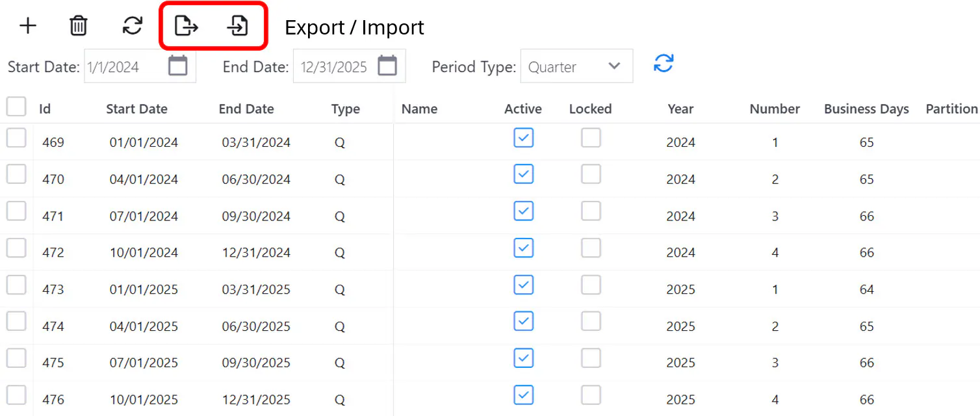Click the Year column header

pyautogui.click(x=680, y=109)
